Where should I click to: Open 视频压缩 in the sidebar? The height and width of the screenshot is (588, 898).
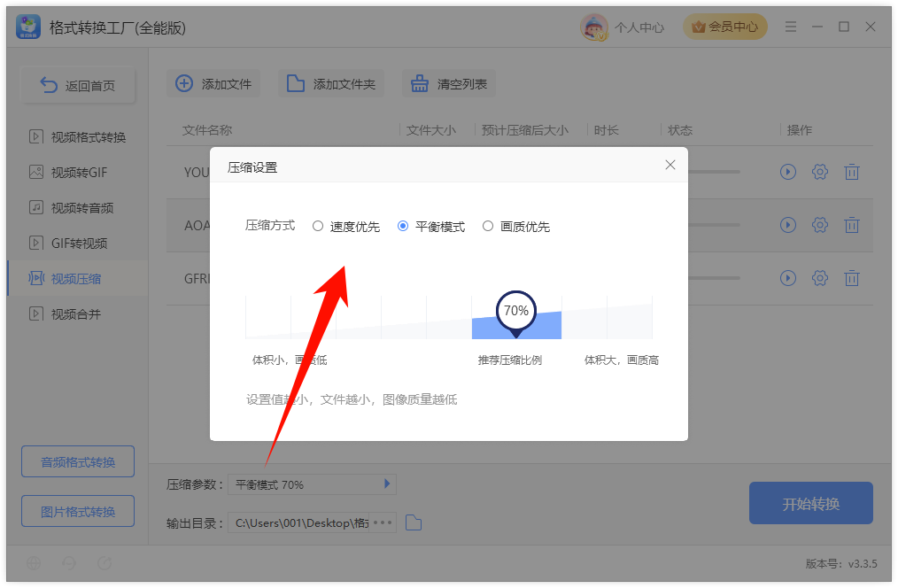(x=77, y=279)
